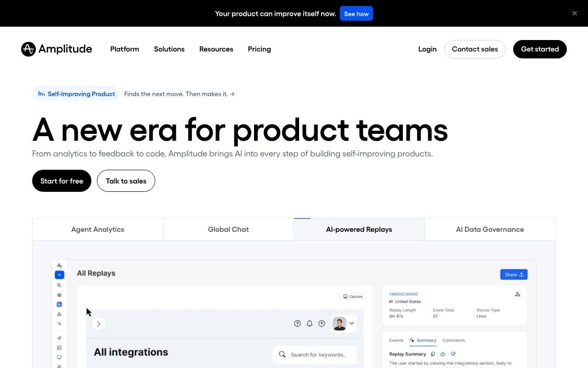Click the Contact sales button
Viewport: 588px width, 368px height.
pyautogui.click(x=475, y=49)
